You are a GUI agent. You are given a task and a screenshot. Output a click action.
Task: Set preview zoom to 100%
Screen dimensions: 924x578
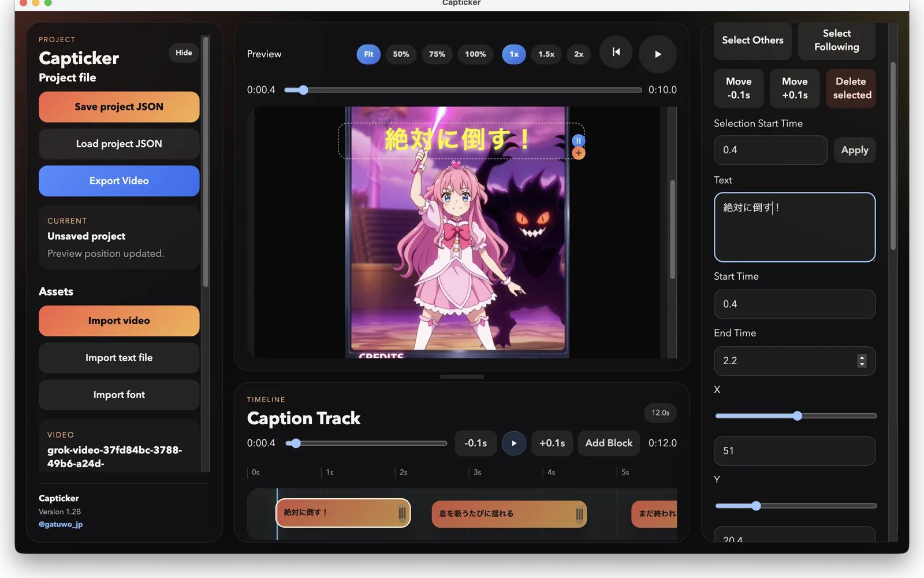(x=475, y=54)
